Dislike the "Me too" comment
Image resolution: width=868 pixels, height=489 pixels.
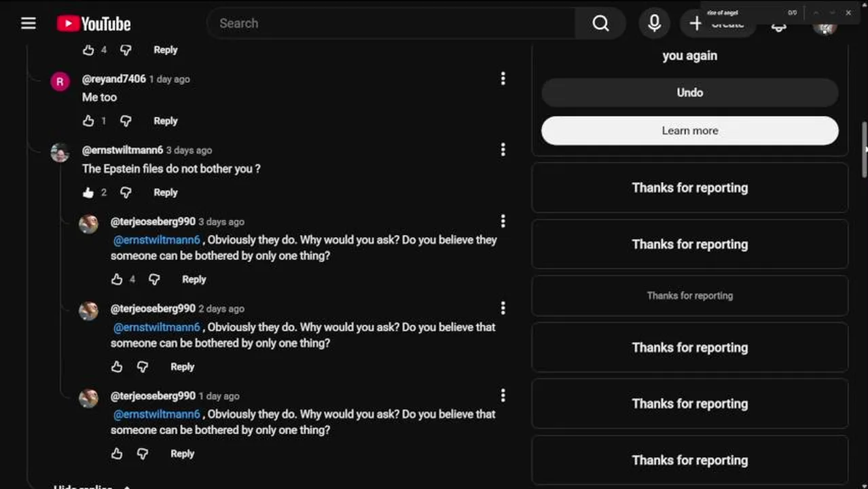point(126,121)
